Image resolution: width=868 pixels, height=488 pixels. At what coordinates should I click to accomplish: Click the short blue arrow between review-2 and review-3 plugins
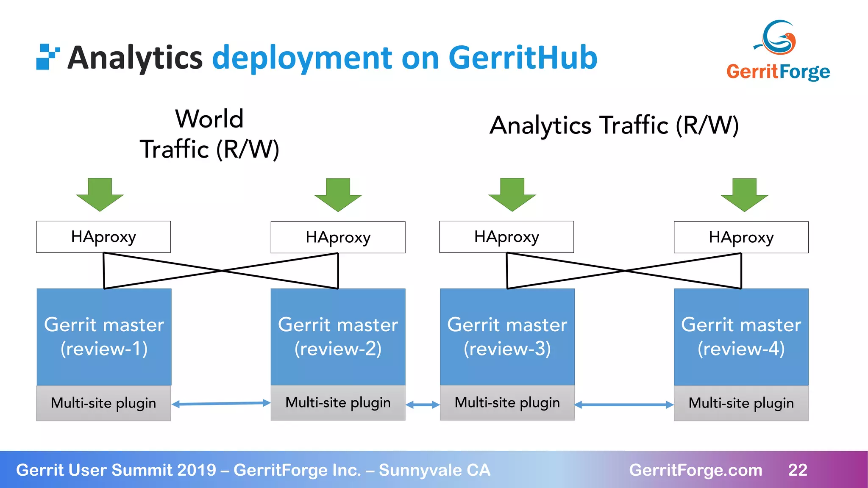(x=423, y=405)
